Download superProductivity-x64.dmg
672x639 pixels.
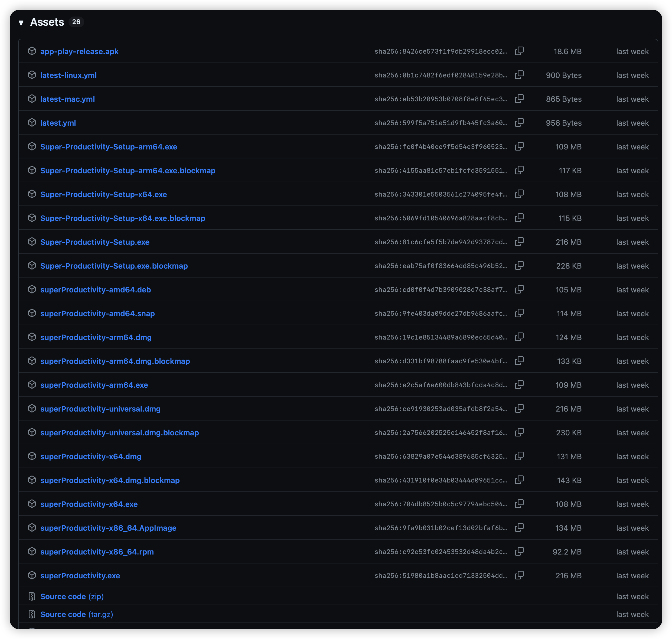click(x=91, y=457)
